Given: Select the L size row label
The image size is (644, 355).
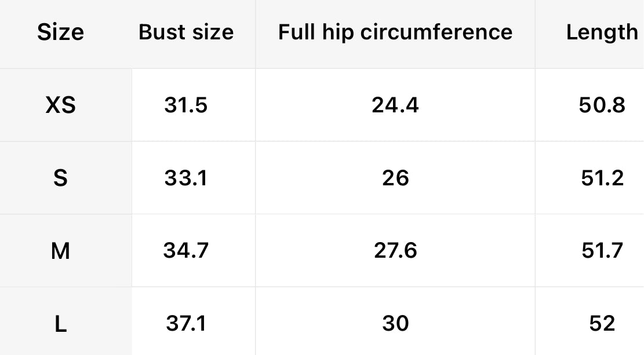Looking at the screenshot, I should coord(60,324).
